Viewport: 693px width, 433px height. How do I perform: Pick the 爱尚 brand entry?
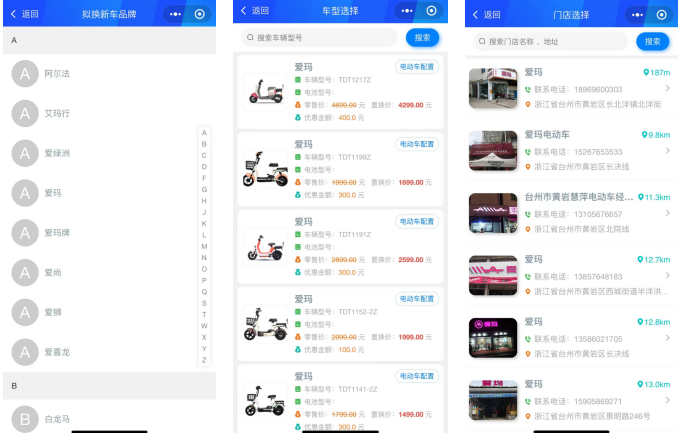(110, 272)
